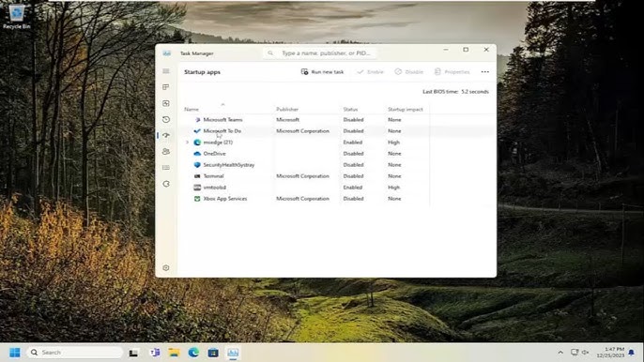644x362 pixels.
Task: Click the Xbox App Services icon
Action: (197, 199)
